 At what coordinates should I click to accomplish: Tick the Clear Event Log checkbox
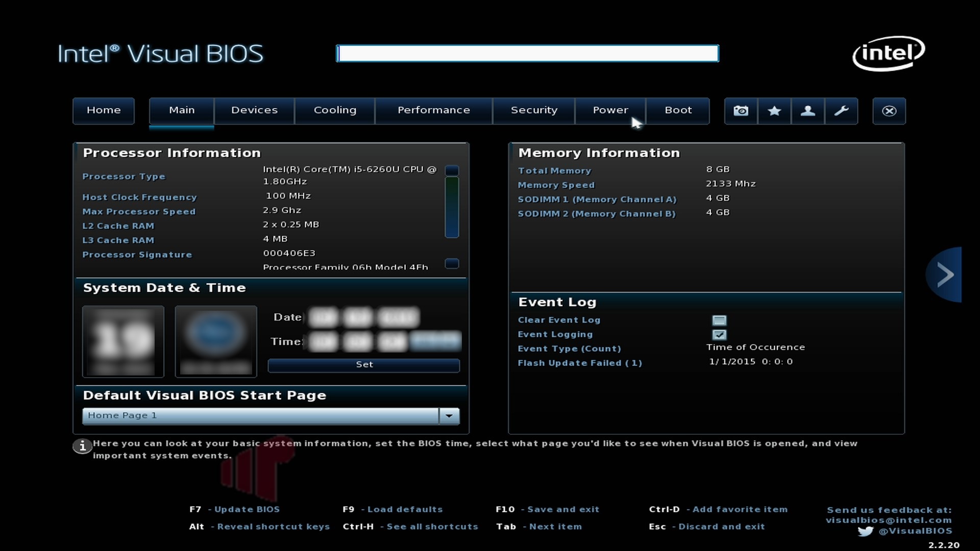tap(719, 320)
